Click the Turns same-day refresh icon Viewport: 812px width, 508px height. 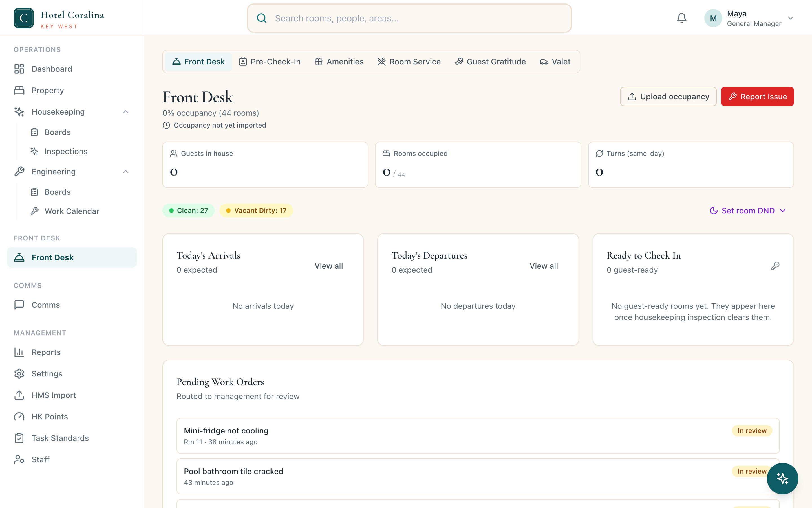599,154
